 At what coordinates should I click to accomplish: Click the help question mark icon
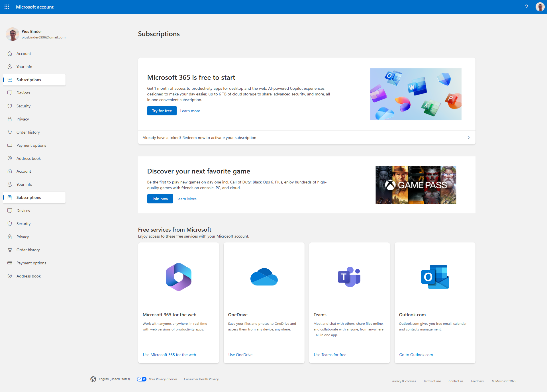[526, 7]
